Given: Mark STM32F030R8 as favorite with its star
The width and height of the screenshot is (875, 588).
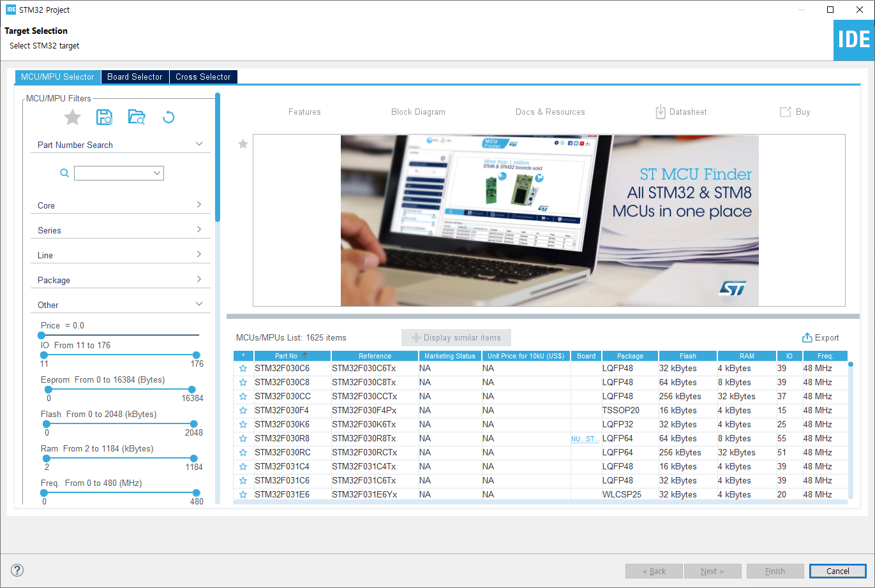Looking at the screenshot, I should tap(243, 439).
